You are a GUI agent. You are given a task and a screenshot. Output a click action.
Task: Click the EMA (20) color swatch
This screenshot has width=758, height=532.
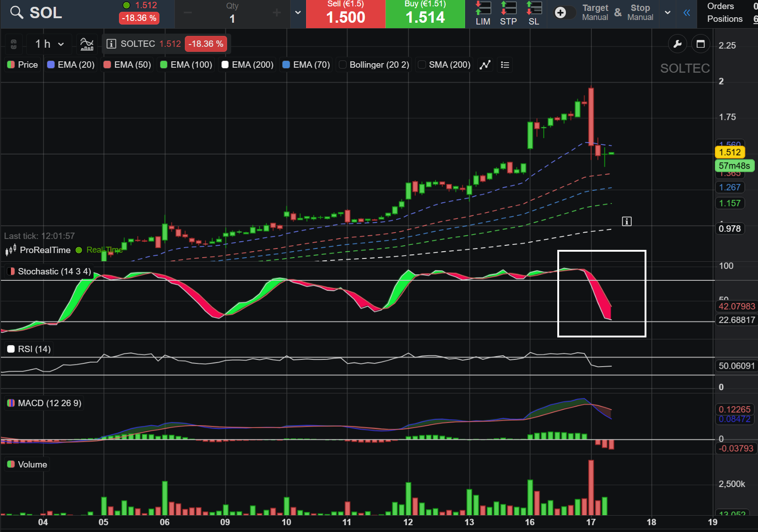(51, 65)
